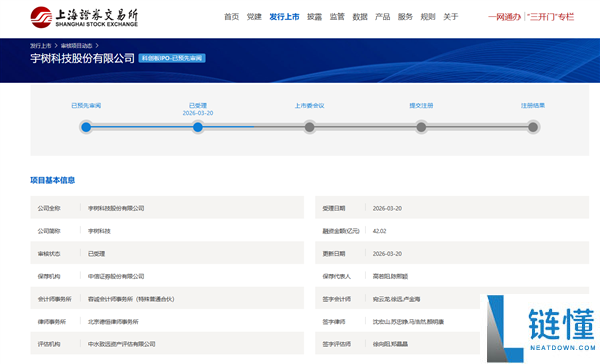Open the 数据 navigation item
Image resolution: width=600 pixels, height=364 pixels.
(360, 17)
